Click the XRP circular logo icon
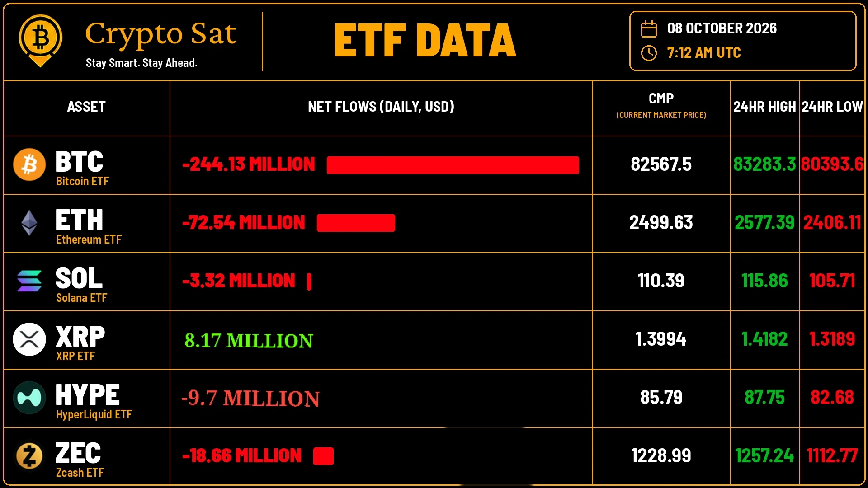The width and height of the screenshot is (868, 488). (29, 339)
